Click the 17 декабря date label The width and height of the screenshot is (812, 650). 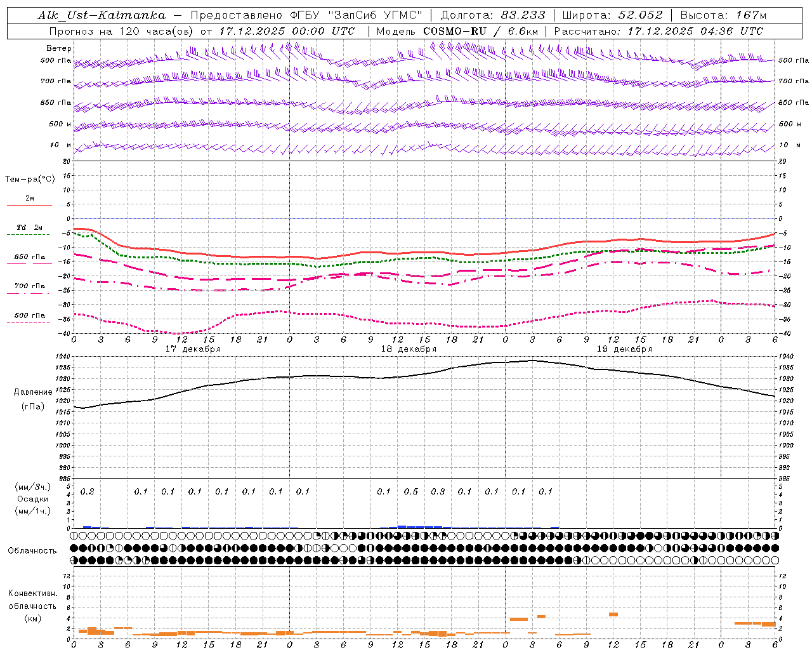coord(193,349)
